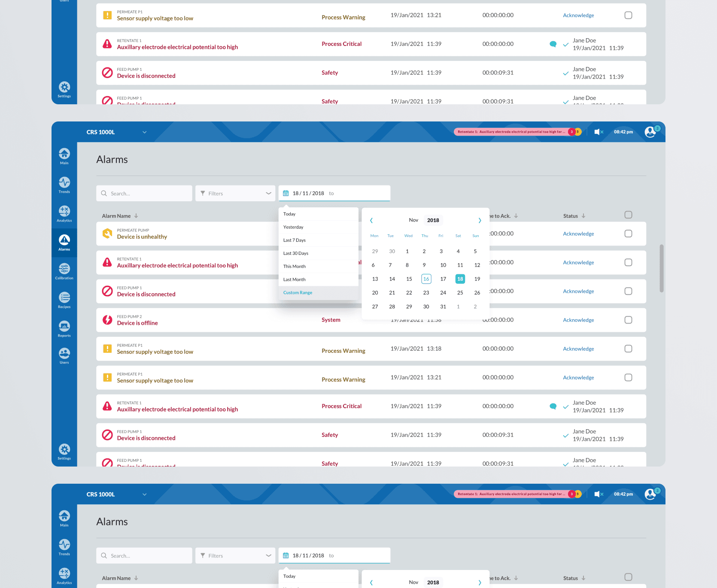Open Filters dropdown in middle screen
This screenshot has width=717, height=588.
click(235, 193)
